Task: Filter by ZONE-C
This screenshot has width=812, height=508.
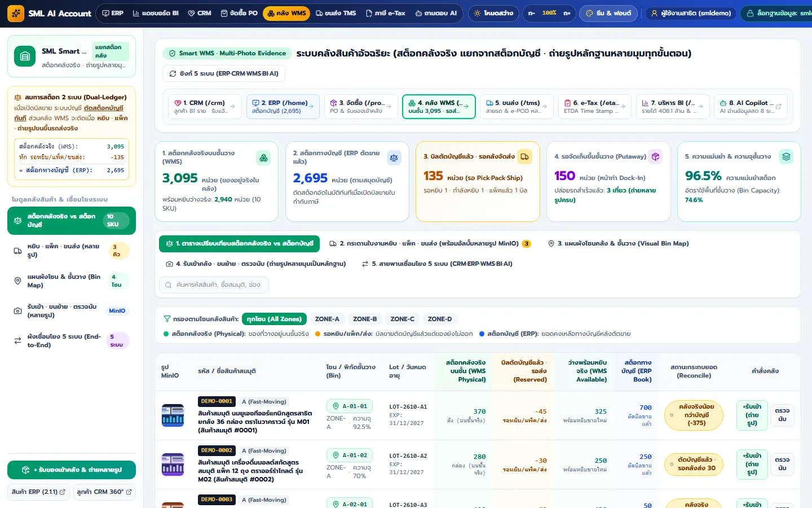Action: point(402,319)
